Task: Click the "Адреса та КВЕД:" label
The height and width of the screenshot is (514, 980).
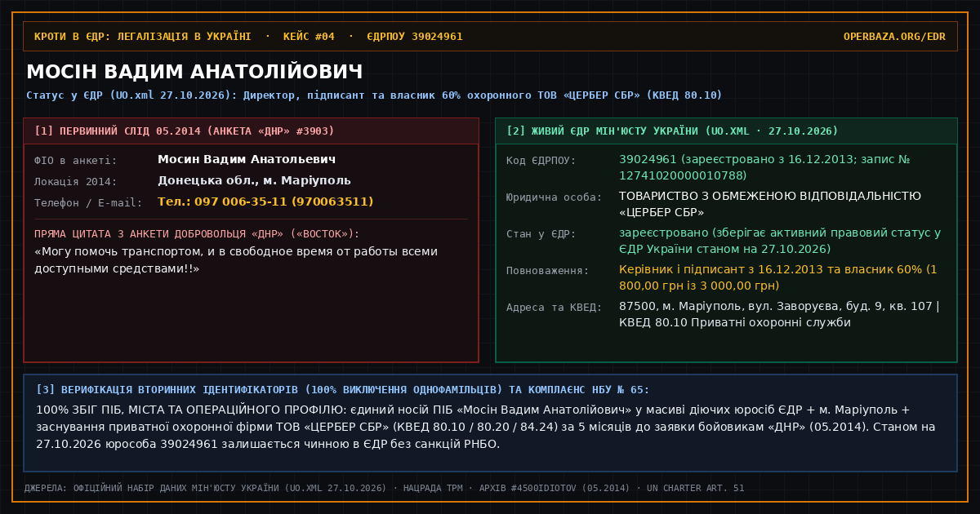Action: (x=555, y=308)
